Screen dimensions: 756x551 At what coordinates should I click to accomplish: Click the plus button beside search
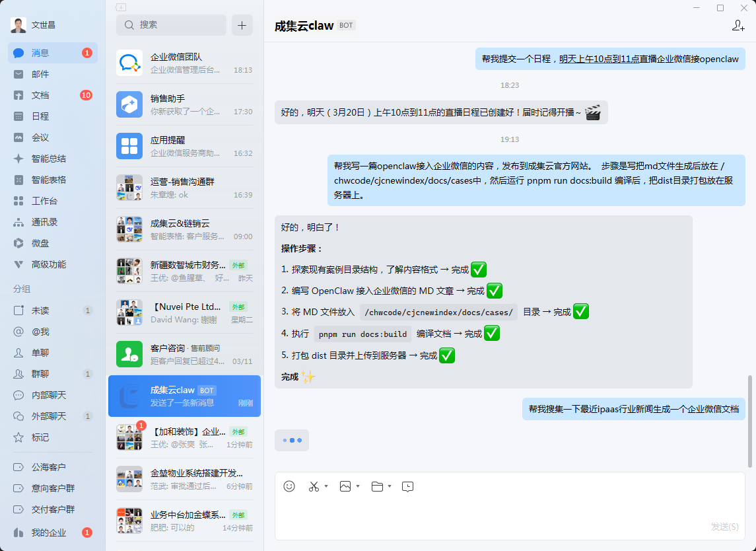(242, 25)
